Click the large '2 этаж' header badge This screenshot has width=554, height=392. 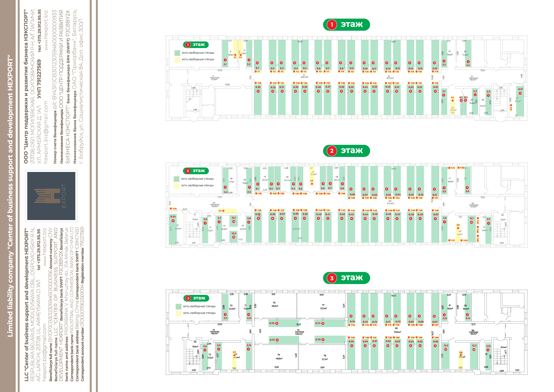click(x=346, y=151)
